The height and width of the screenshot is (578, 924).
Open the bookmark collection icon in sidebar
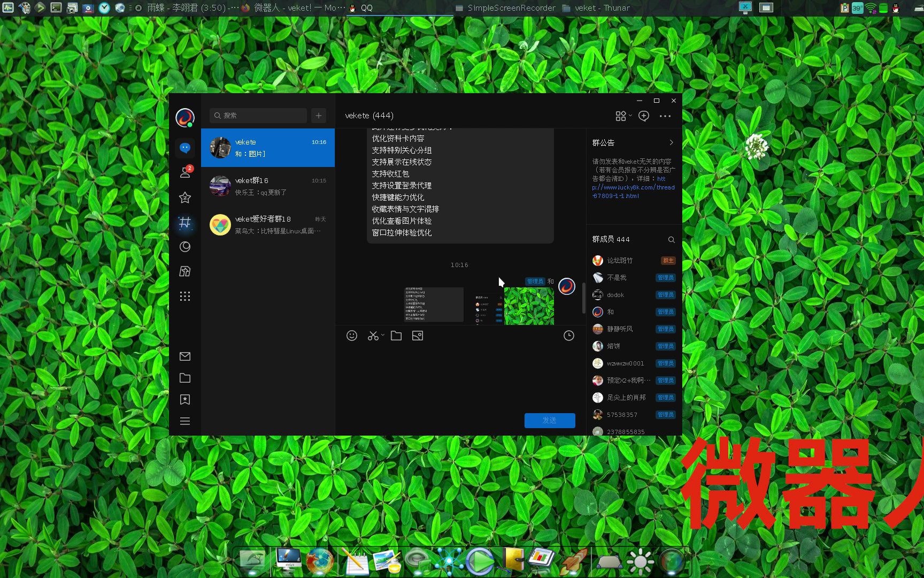tap(185, 399)
